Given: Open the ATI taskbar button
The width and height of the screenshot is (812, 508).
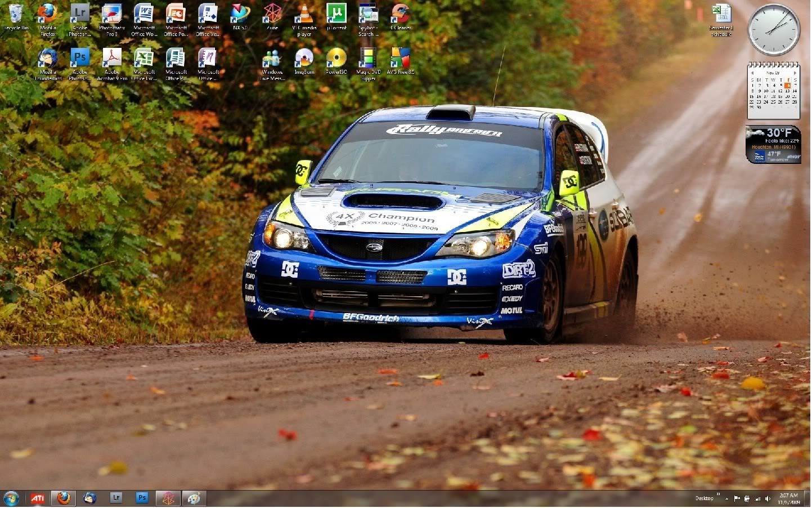Looking at the screenshot, I should point(38,498).
